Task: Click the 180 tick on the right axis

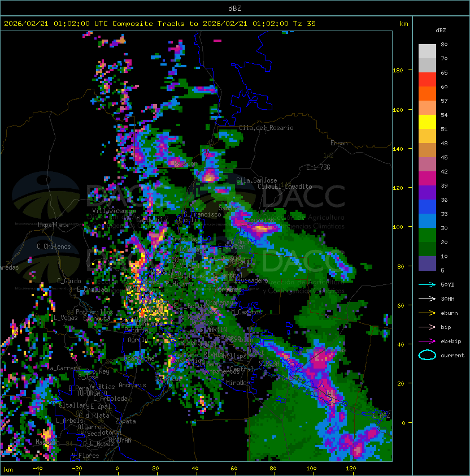Action: [398, 71]
